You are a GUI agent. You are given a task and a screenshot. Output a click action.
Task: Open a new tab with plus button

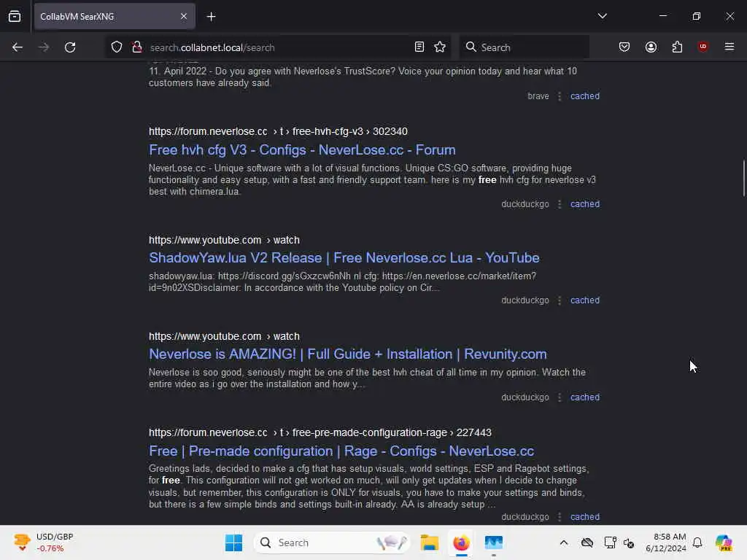(x=211, y=17)
